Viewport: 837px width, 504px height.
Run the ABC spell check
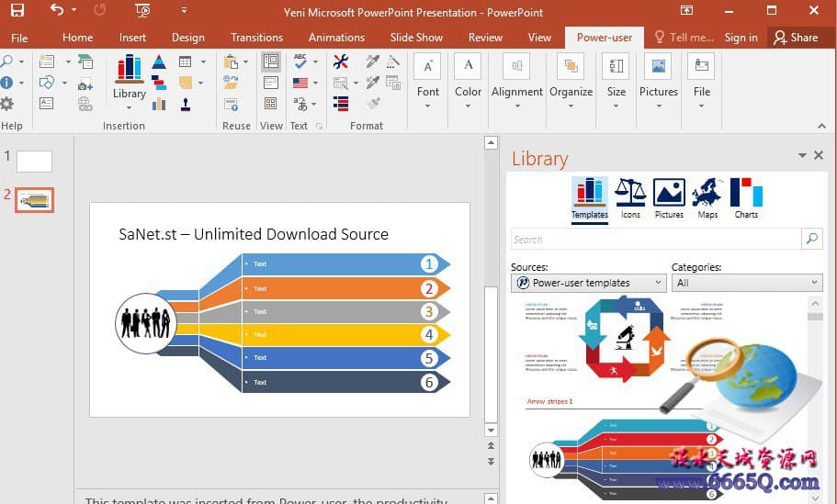pos(300,61)
